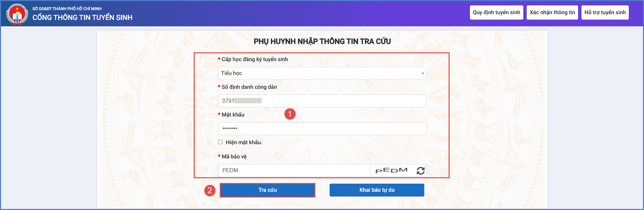
Task: Open Xác nhận thông tin page
Action: coord(552,12)
